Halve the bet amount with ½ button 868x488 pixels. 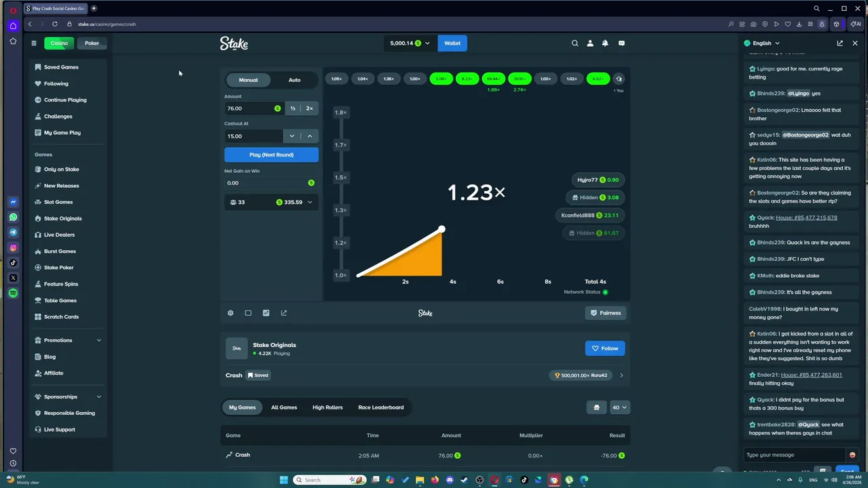(x=293, y=108)
